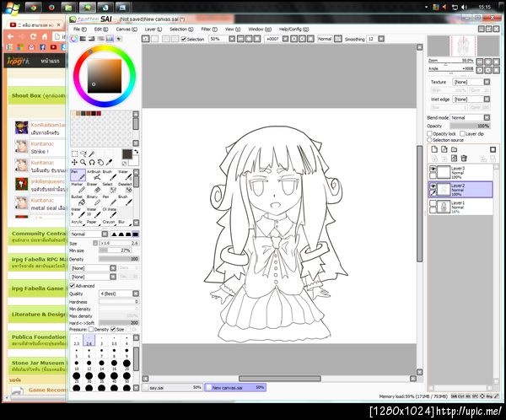Select the Deselect tool in tool tray
This screenshot has width=506, height=420.
[x=125, y=187]
